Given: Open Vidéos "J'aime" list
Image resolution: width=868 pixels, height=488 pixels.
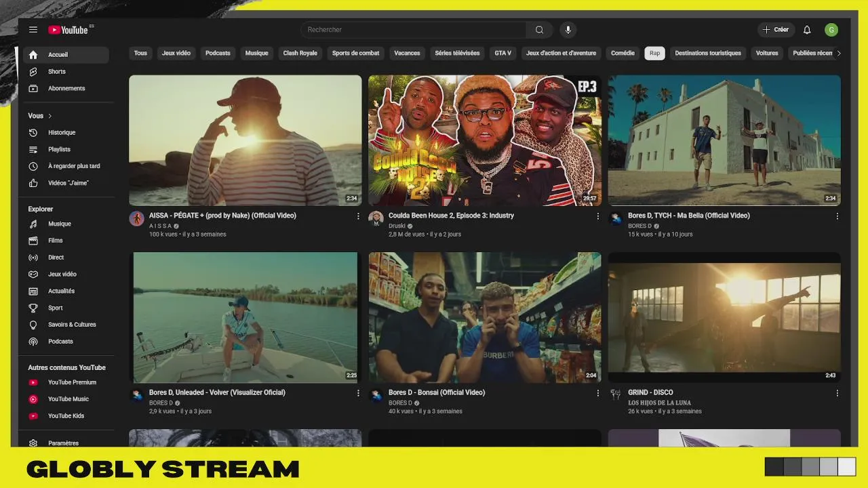Looking at the screenshot, I should tap(66, 183).
